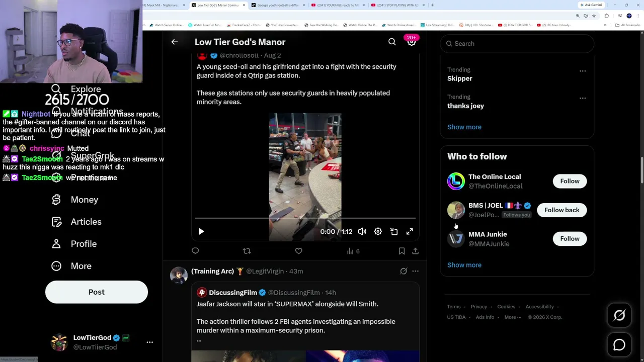The image size is (644, 362).
Task: Like the gas station post
Action: (x=299, y=251)
